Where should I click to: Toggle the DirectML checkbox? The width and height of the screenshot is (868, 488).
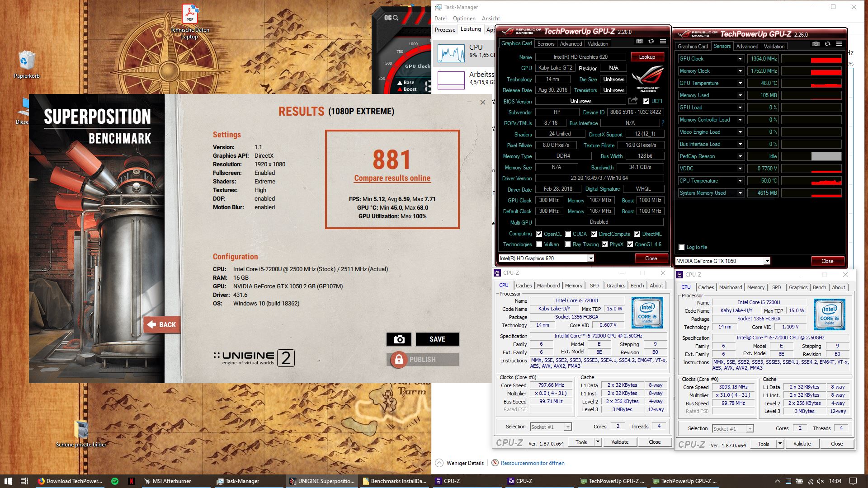click(637, 234)
